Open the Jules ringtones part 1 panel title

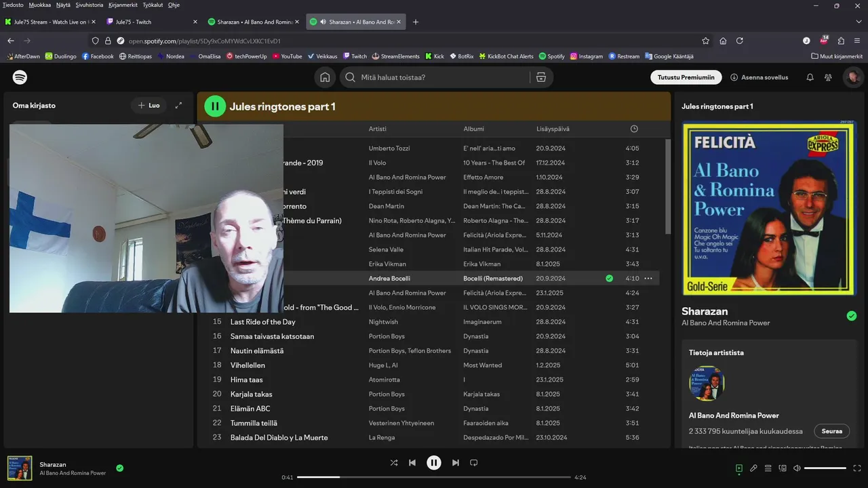[x=717, y=106]
